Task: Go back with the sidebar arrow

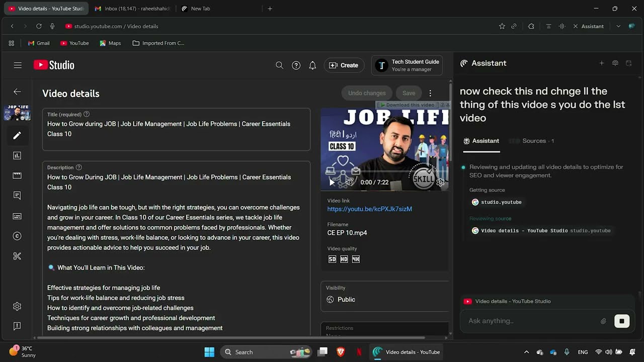Action: pyautogui.click(x=17, y=92)
